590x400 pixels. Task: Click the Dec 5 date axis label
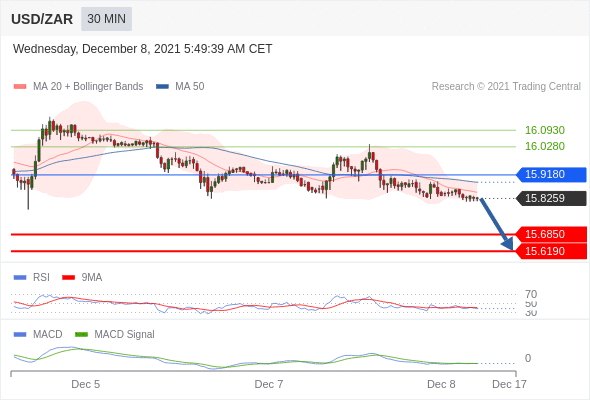[85, 384]
